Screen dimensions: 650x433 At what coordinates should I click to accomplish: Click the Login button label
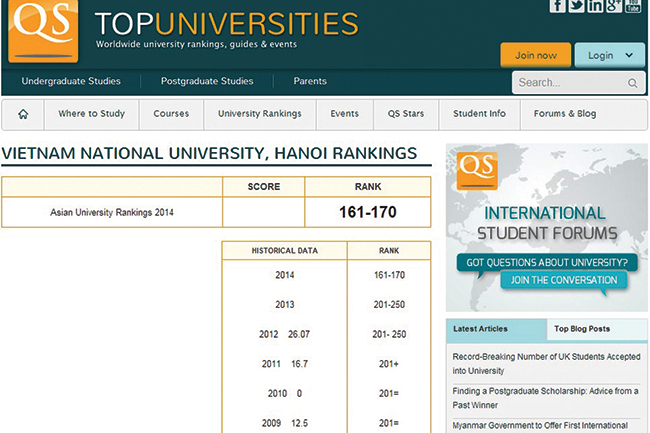click(x=600, y=55)
